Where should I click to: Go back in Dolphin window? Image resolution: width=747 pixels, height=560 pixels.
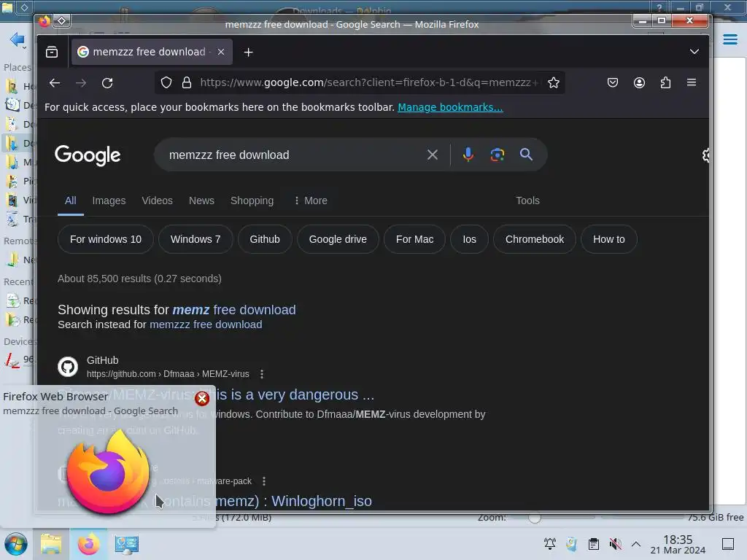click(x=18, y=39)
